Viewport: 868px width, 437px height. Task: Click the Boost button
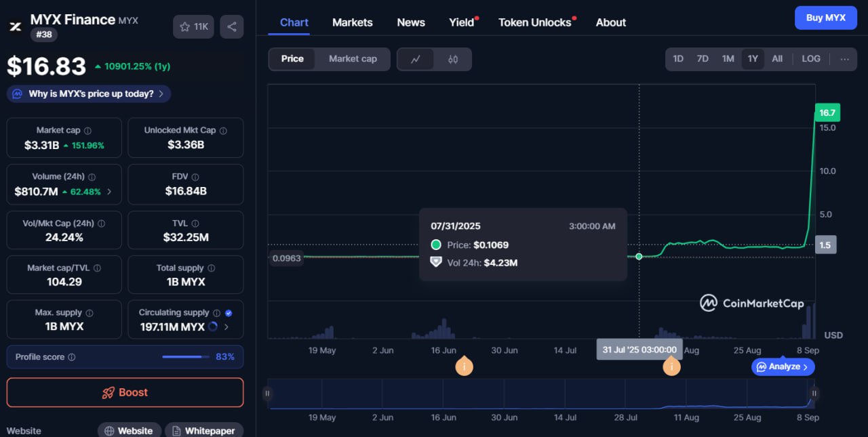[125, 392]
